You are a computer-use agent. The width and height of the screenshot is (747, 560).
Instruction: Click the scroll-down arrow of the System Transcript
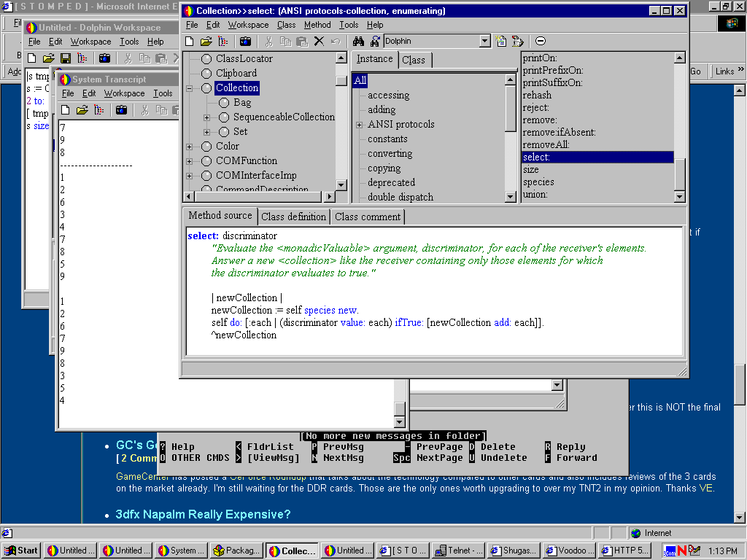pyautogui.click(x=399, y=422)
